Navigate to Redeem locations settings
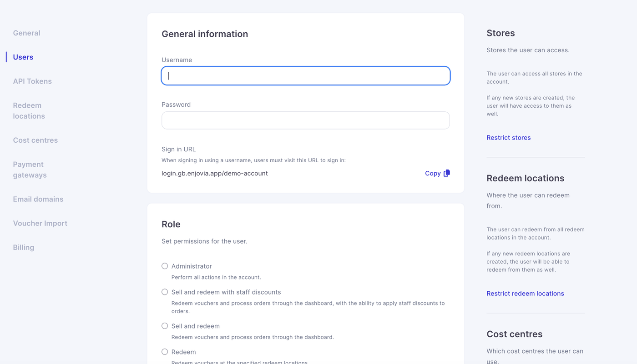The height and width of the screenshot is (364, 637). pos(29,111)
